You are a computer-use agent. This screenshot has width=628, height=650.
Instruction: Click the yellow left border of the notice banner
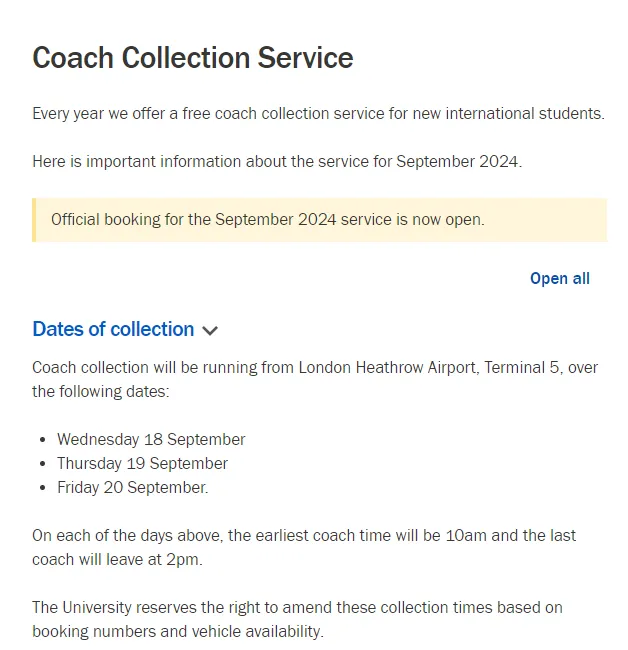pos(34,220)
